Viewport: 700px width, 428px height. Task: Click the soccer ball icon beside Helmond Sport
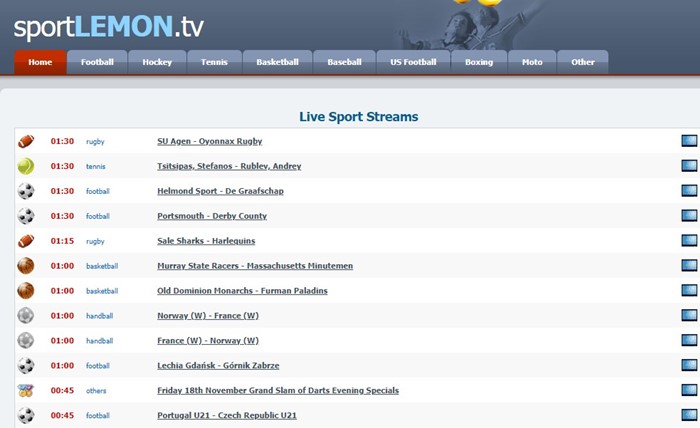pos(26,191)
